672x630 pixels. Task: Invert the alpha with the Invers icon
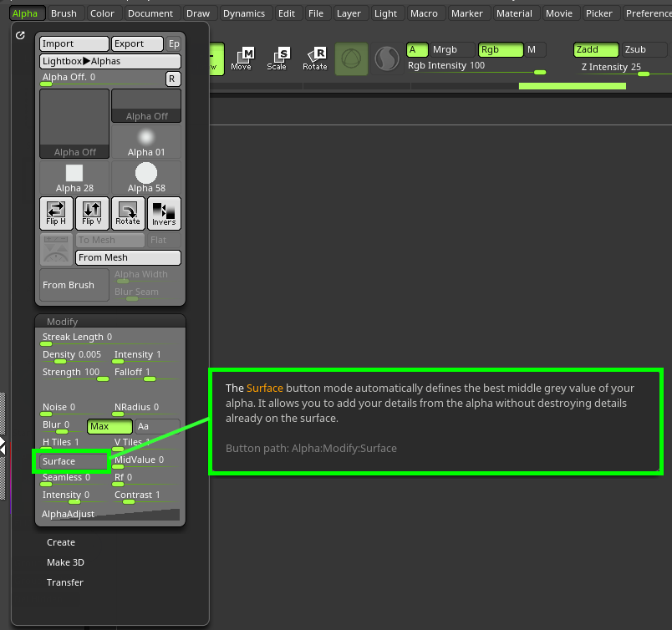(x=164, y=213)
